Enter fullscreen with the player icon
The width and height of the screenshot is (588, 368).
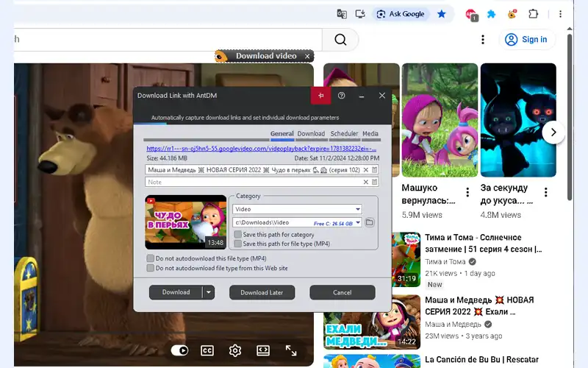pyautogui.click(x=291, y=351)
